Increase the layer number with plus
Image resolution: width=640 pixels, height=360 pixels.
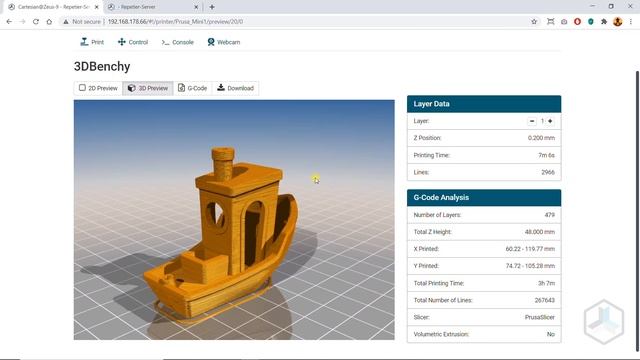point(550,121)
